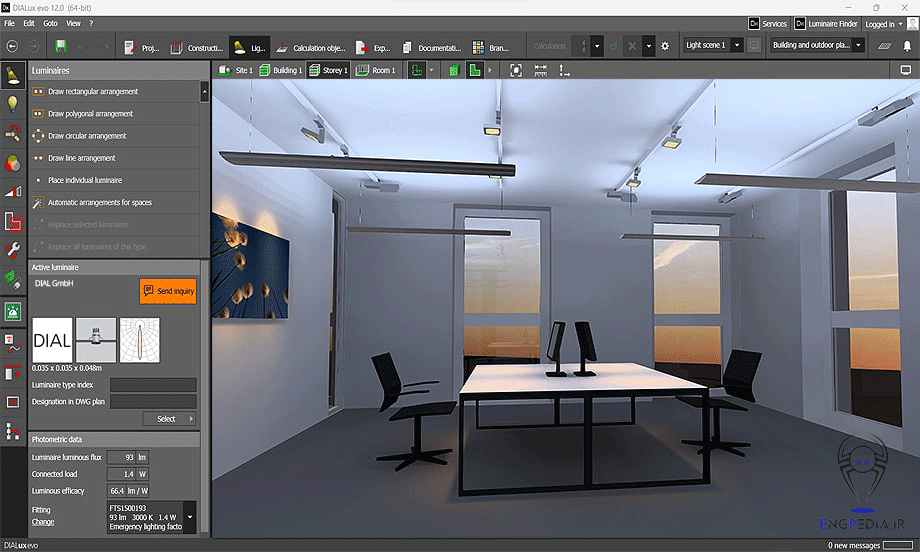Click the orange Send inquiry button
This screenshot has width=920, height=552.
[168, 291]
